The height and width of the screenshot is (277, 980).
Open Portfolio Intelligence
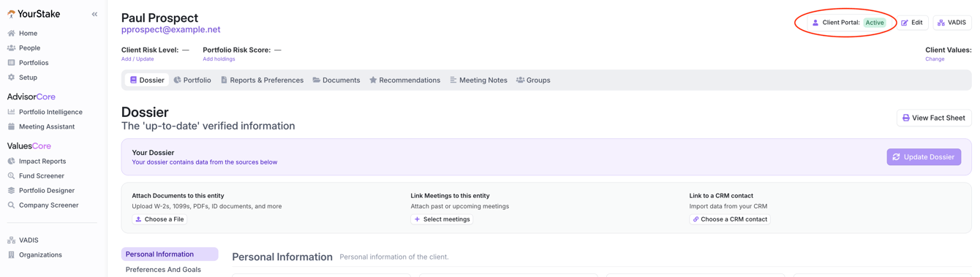tap(50, 112)
